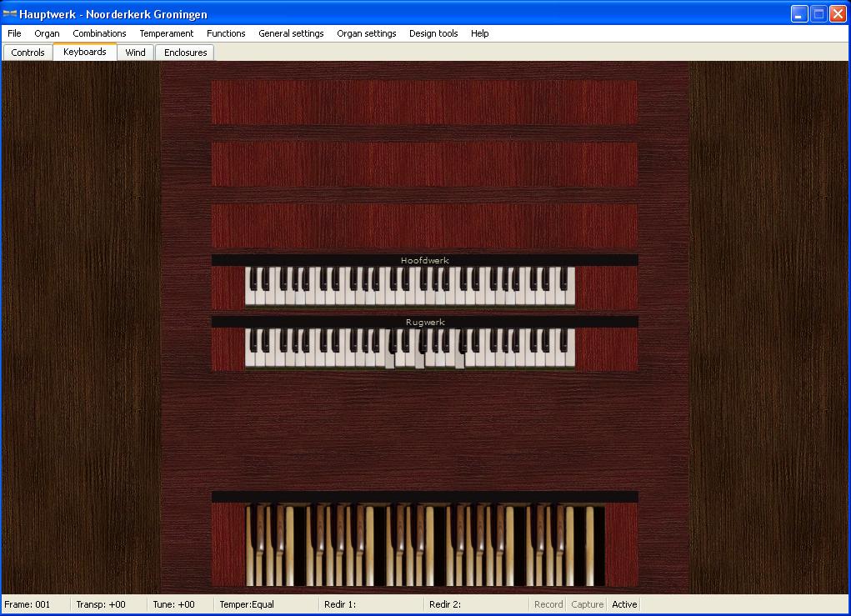Click the Record status indicator
This screenshot has height=616, width=851.
(548, 604)
